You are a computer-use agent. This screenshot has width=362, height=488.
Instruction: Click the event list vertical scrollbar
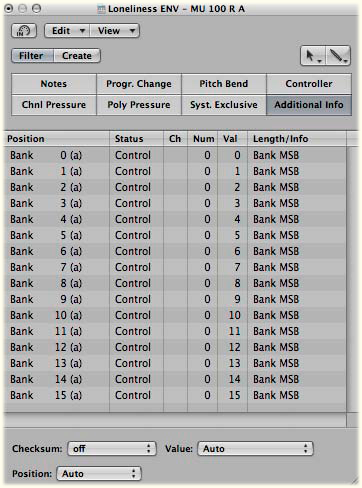352,279
